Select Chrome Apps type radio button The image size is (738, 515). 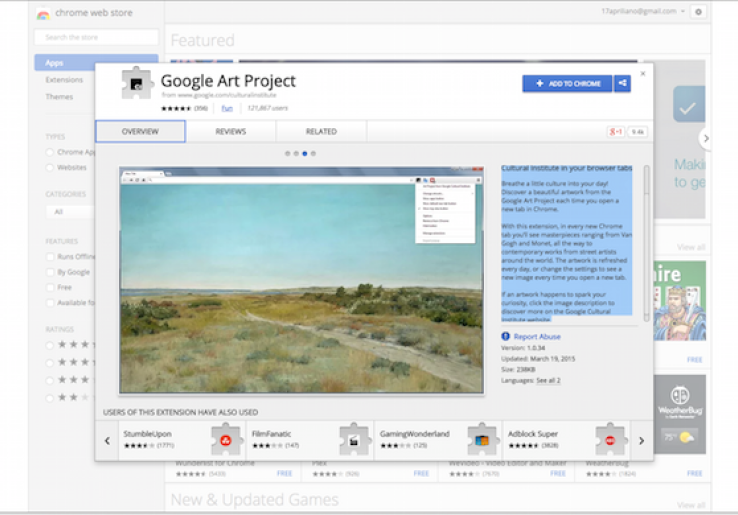coord(50,152)
